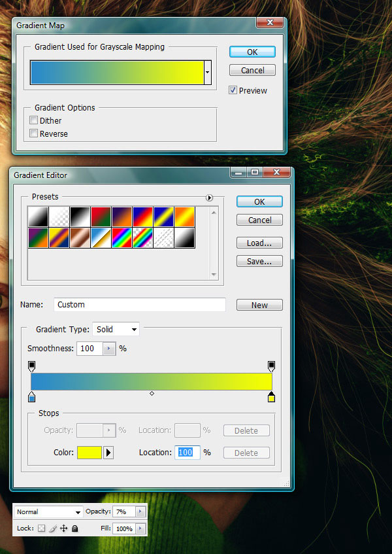This screenshot has height=554, width=392.
Task: Click the Save... button
Action: point(259,262)
